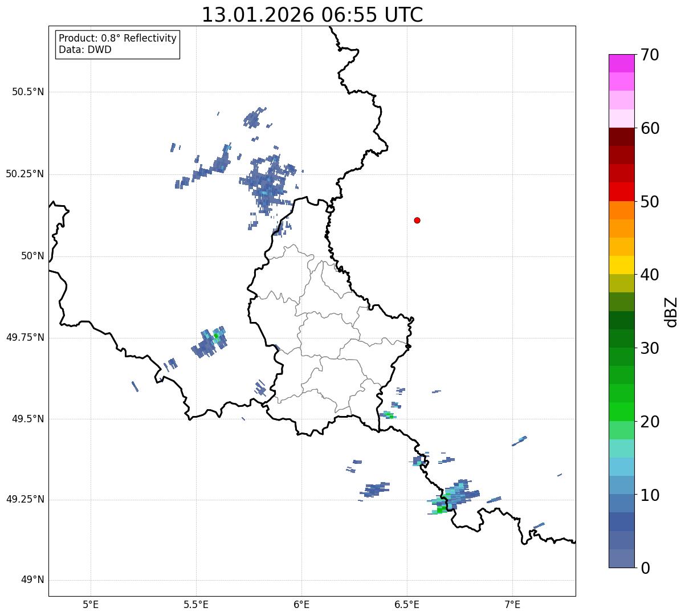Click the 5.5°E longitude label
Image resolution: width=685 pixels, height=616 pixels.
[x=196, y=604]
